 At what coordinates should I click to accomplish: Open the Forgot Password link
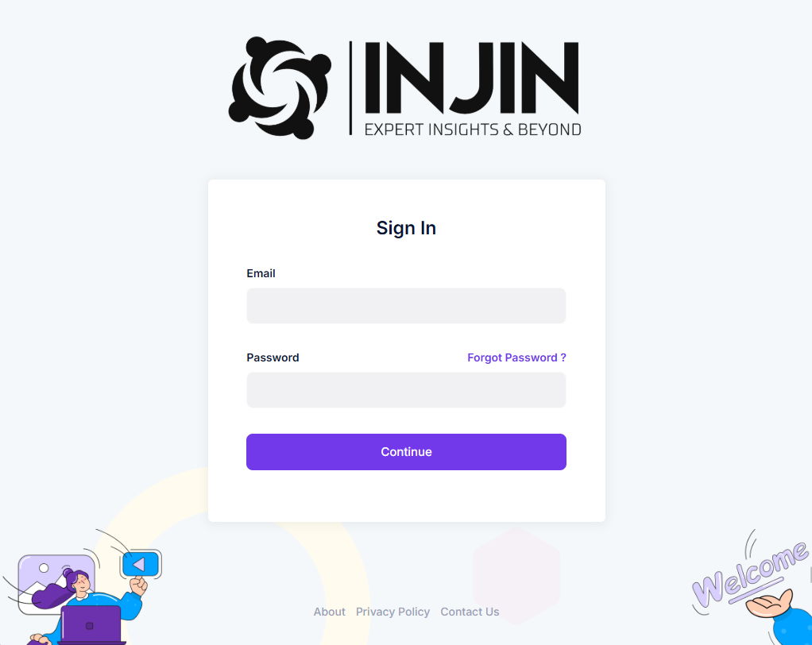coord(516,357)
